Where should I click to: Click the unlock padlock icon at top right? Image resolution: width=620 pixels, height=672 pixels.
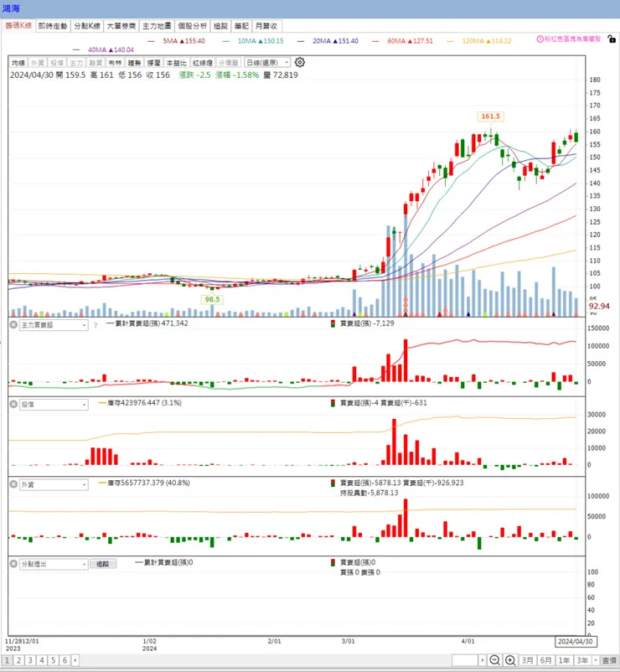pos(612,39)
